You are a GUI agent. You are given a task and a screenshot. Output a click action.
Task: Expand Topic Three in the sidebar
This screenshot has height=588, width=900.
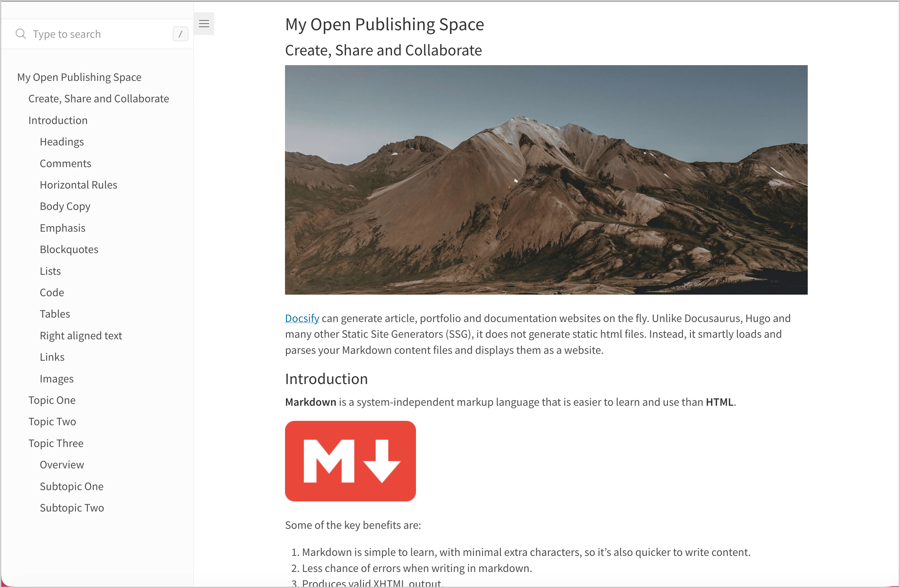(56, 443)
